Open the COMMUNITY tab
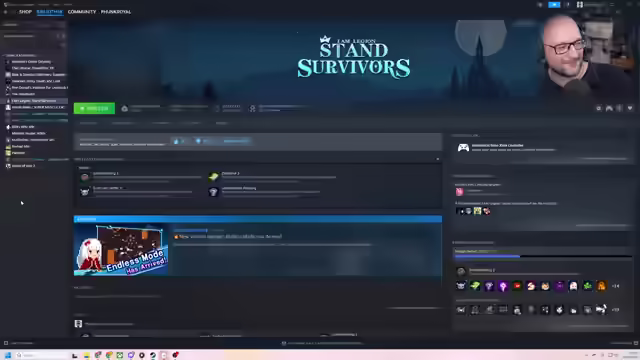Image resolution: width=640 pixels, height=360 pixels. click(82, 12)
